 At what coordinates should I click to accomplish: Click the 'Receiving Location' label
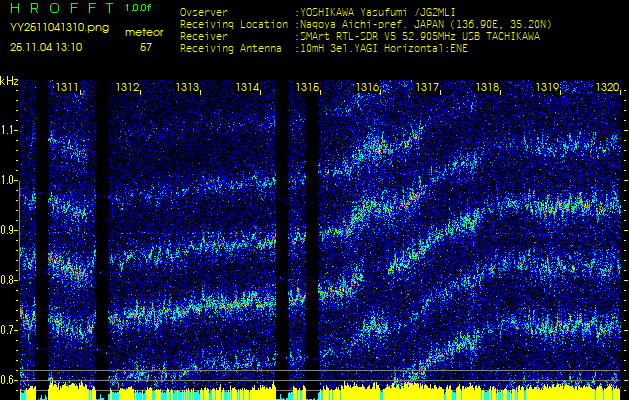pos(234,24)
